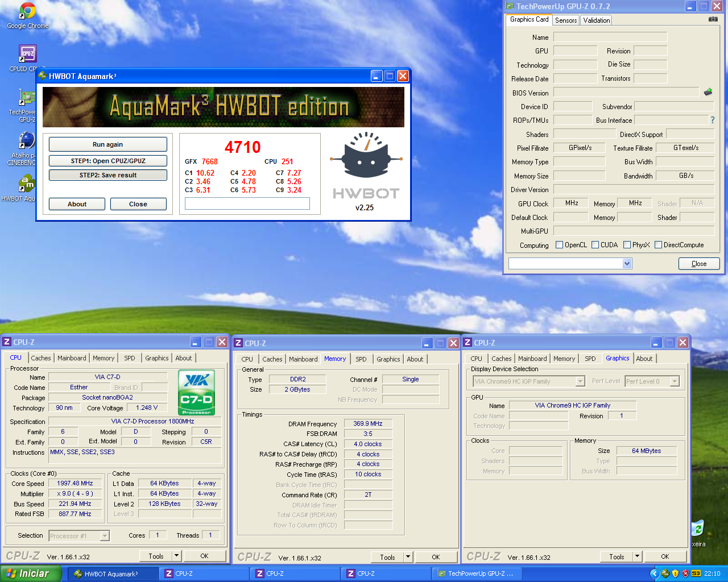This screenshot has height=582, width=728.
Task: Expand hidden system tray icons arrow
Action: [654, 573]
